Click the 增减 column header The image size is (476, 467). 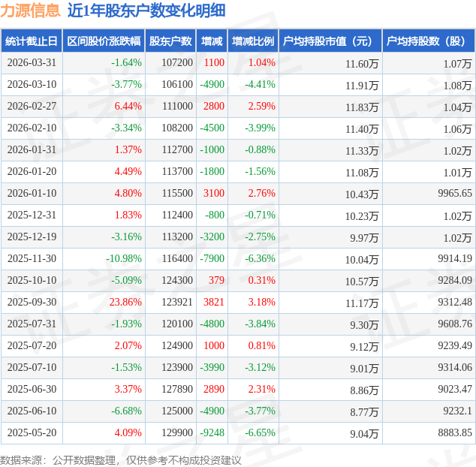click(x=212, y=41)
